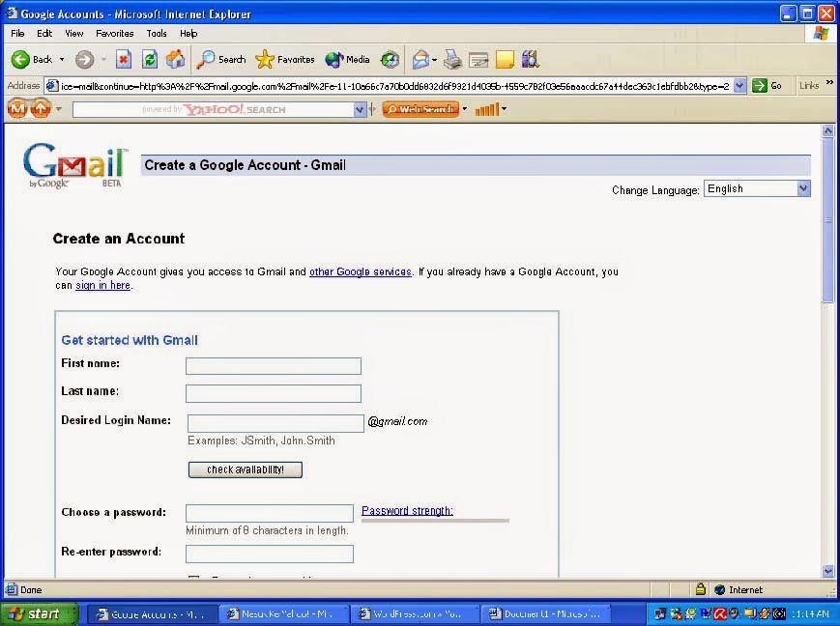Open the Help menu
Viewport: 840px width, 626px height.
coord(188,33)
